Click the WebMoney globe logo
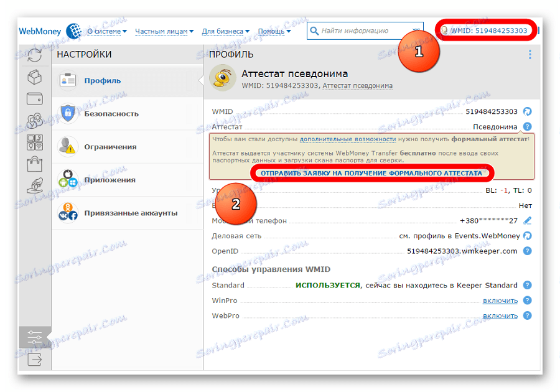Screen dimensions: 560x392 [73, 31]
